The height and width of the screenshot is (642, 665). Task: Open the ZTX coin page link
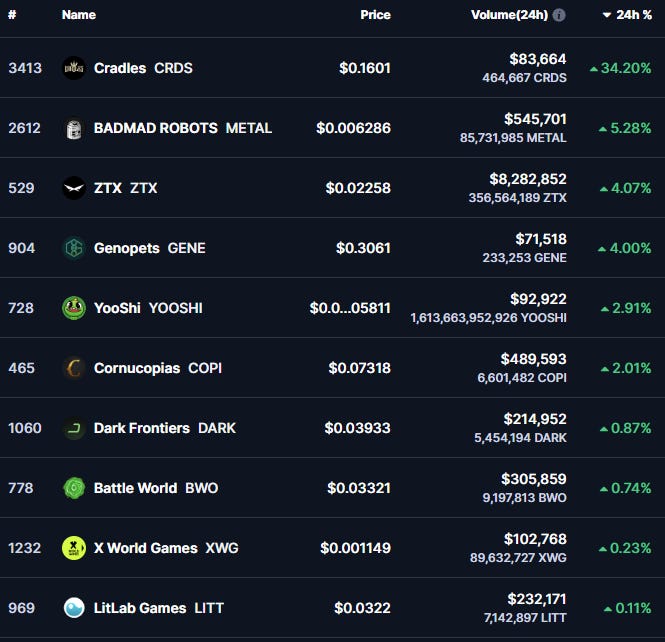(126, 188)
